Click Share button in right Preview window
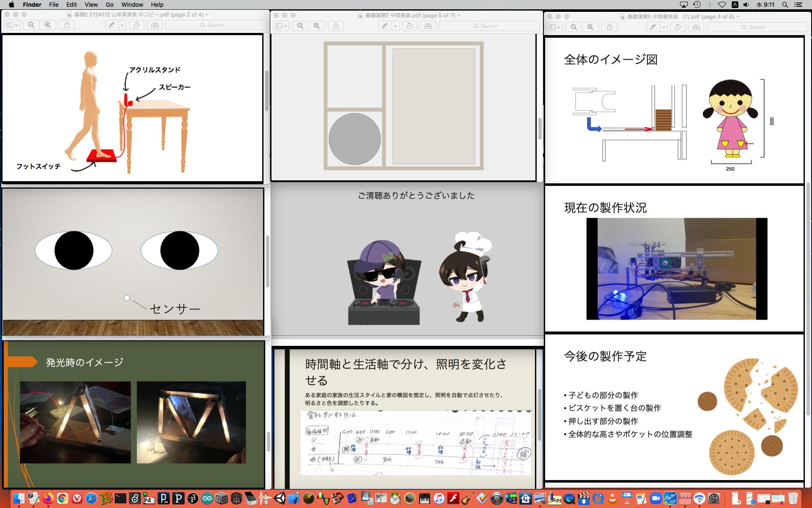This screenshot has width=812, height=508. 609,27
